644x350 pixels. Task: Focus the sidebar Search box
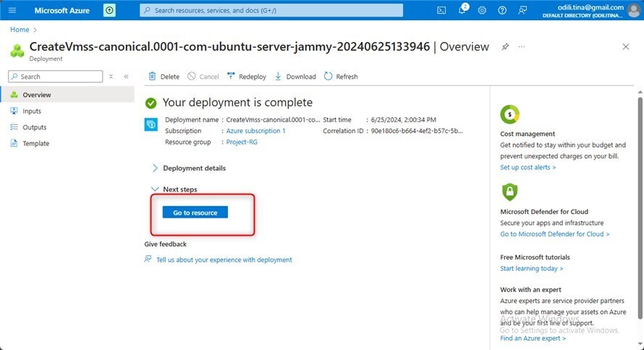click(x=56, y=77)
